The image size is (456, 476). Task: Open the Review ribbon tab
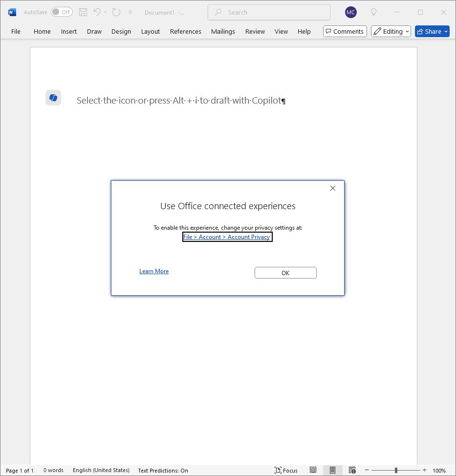click(x=255, y=32)
